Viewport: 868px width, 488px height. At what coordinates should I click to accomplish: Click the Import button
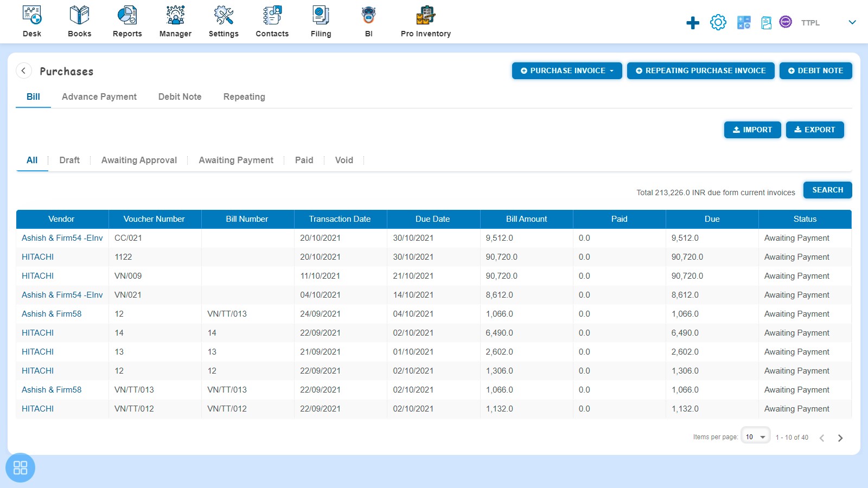coord(752,130)
